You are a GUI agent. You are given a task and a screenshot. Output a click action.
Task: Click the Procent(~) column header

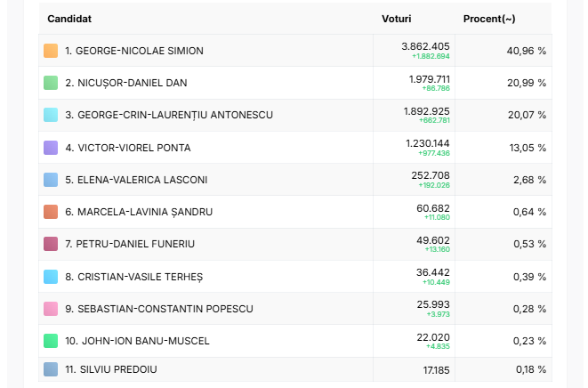point(489,19)
